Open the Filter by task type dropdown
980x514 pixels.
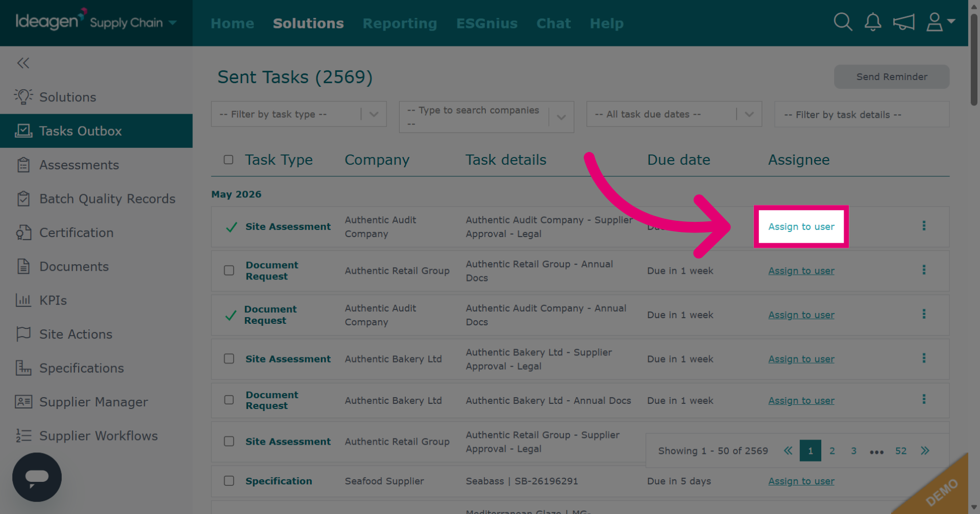(x=299, y=114)
